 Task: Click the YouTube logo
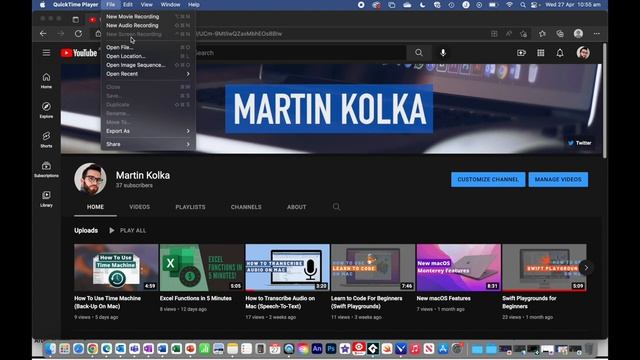(x=79, y=53)
